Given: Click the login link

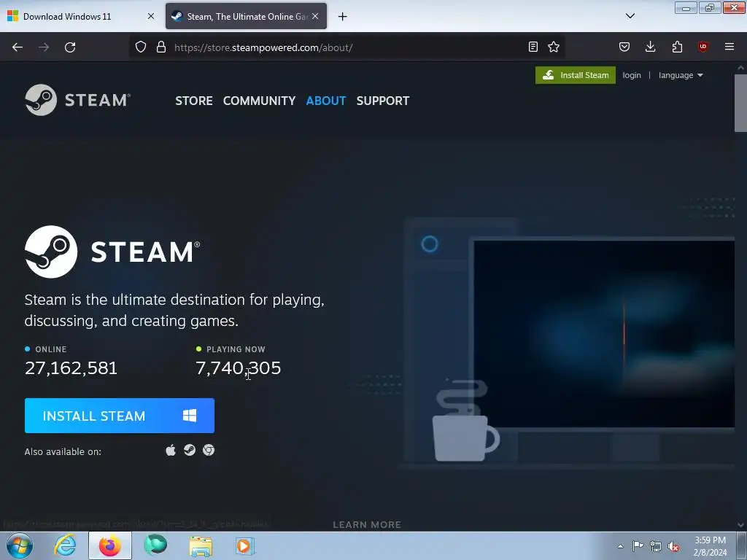Looking at the screenshot, I should [632, 75].
